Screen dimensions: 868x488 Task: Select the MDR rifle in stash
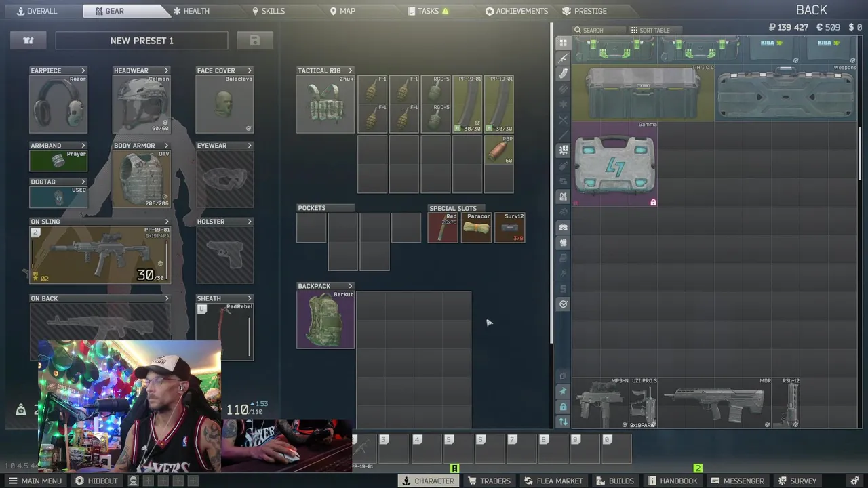715,403
